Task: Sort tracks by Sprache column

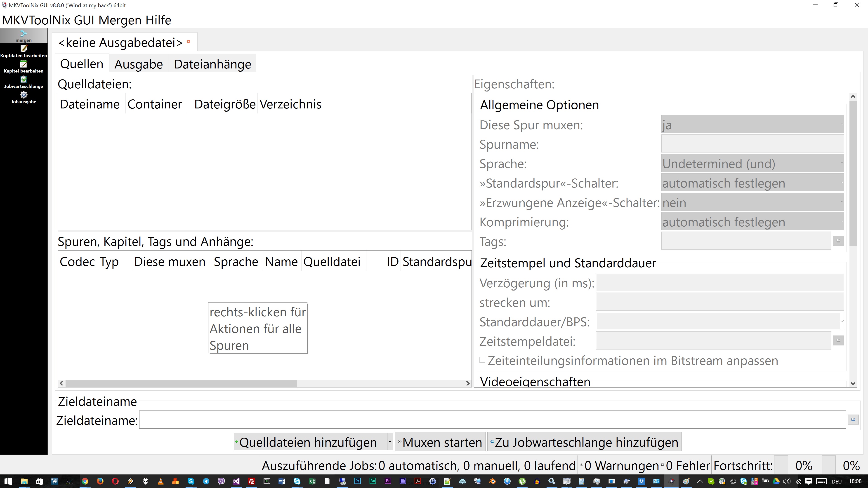Action: [x=236, y=261]
